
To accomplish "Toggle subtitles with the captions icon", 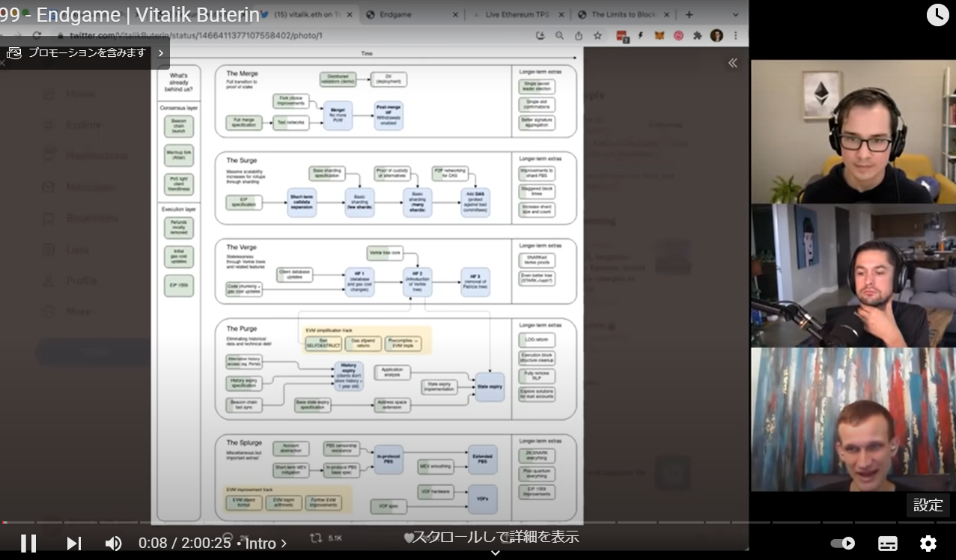I will (888, 544).
